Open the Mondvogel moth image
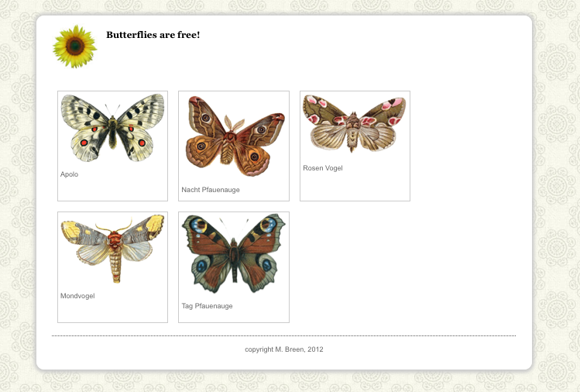 pyautogui.click(x=112, y=249)
